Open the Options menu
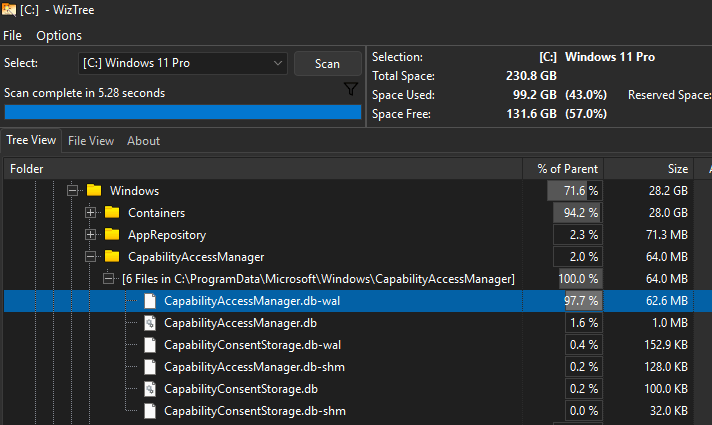 point(59,35)
